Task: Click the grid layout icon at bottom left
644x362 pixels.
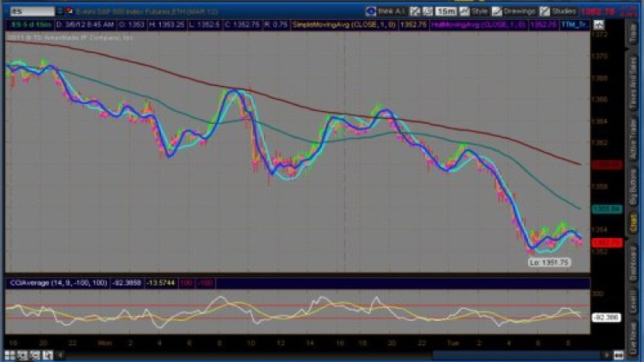Action: (x=10, y=355)
